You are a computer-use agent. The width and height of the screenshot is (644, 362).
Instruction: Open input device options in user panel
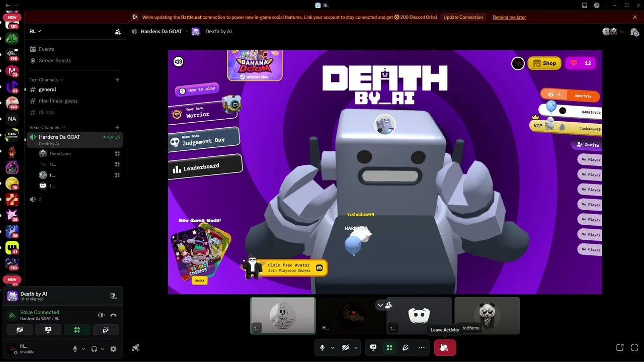84,349
